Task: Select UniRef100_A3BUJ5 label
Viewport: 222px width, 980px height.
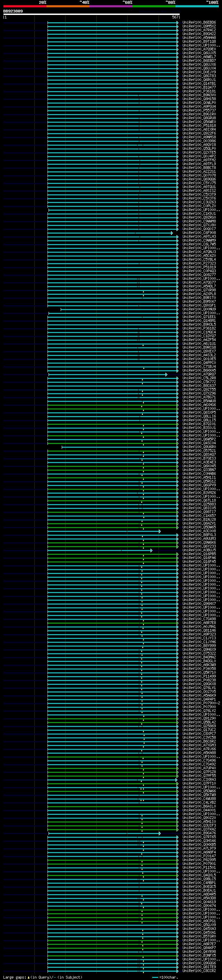Action: pos(199,550)
